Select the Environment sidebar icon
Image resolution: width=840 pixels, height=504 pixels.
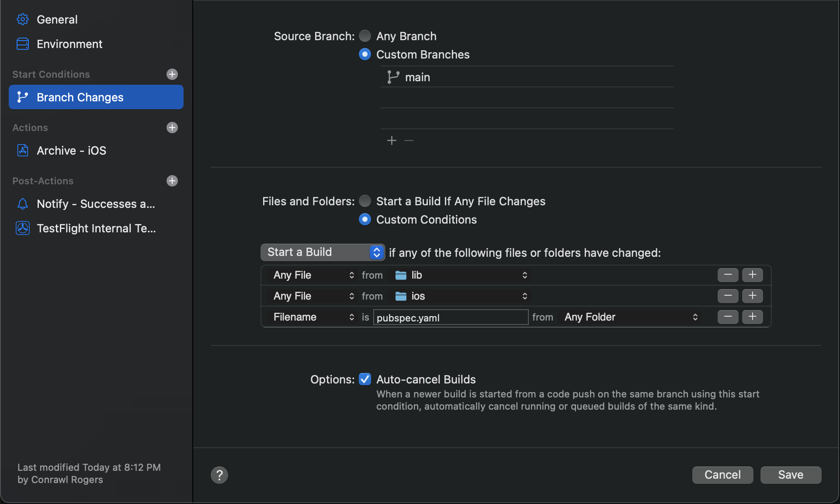coord(22,44)
